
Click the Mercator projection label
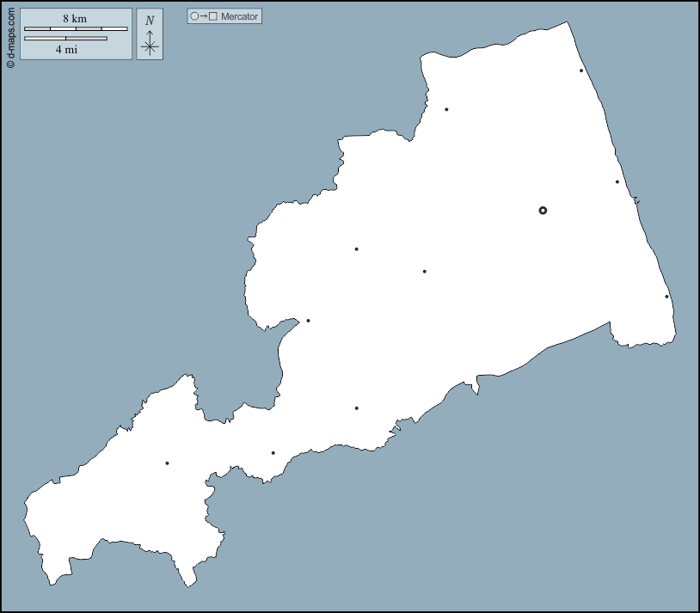pos(239,16)
